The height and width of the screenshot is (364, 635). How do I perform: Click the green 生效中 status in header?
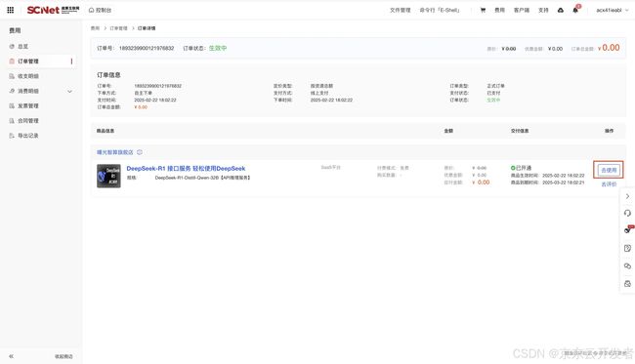218,48
